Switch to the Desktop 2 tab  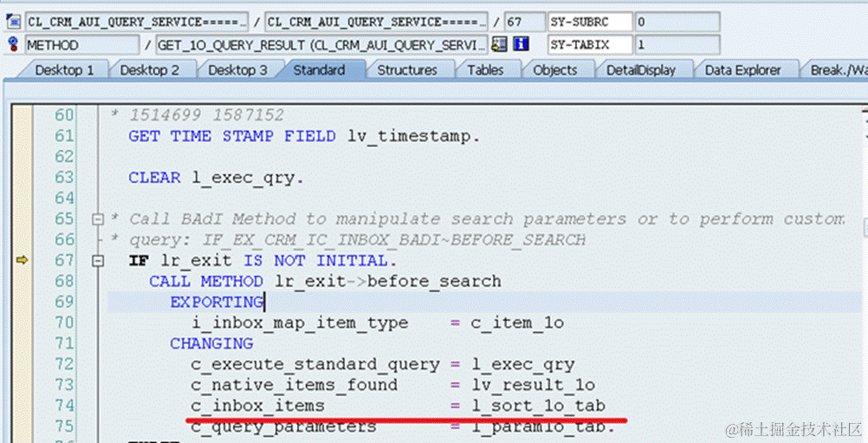(150, 70)
